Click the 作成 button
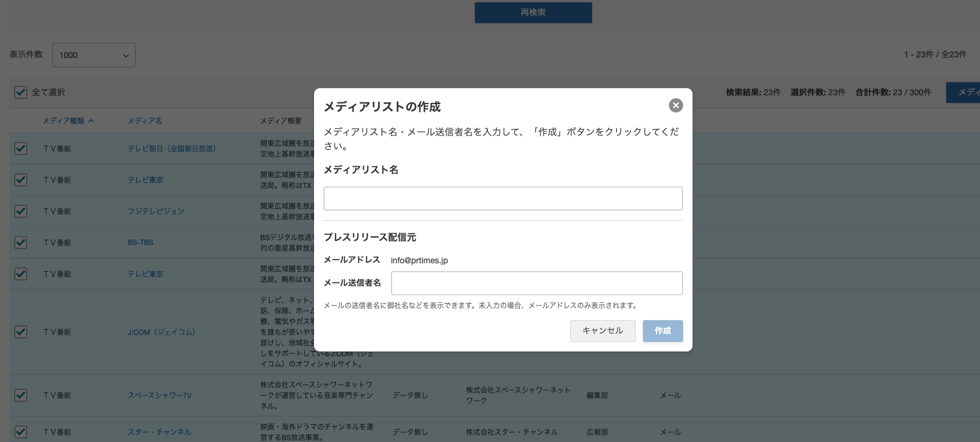 pyautogui.click(x=663, y=331)
